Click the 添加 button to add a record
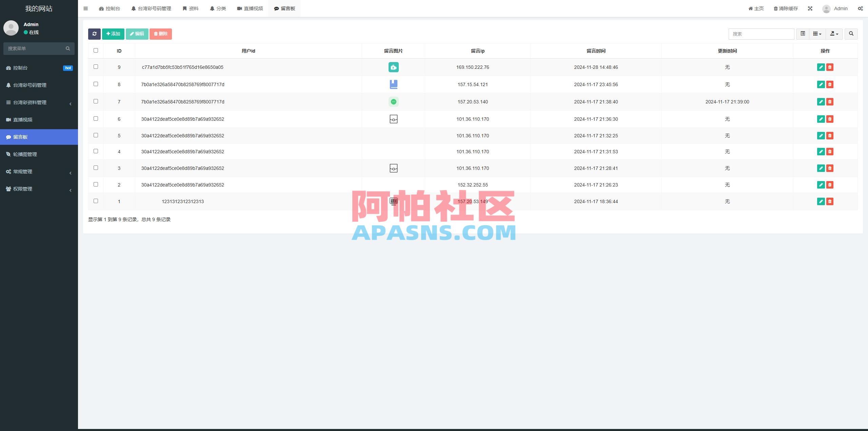The image size is (868, 431). coord(113,34)
